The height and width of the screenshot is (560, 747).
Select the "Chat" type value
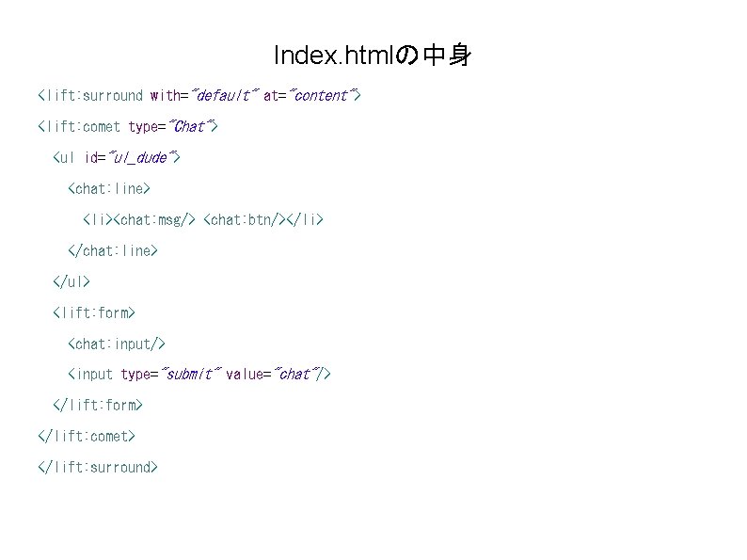pyautogui.click(x=189, y=126)
